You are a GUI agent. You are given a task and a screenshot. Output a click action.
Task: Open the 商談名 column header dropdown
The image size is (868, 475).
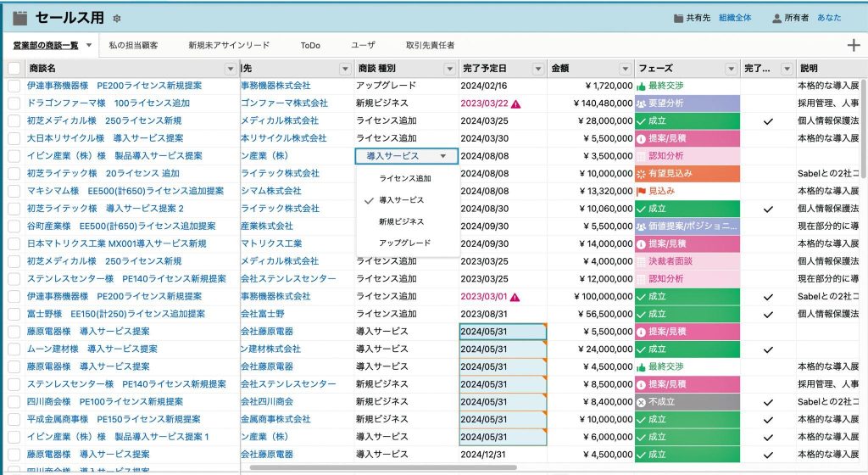pyautogui.click(x=231, y=69)
